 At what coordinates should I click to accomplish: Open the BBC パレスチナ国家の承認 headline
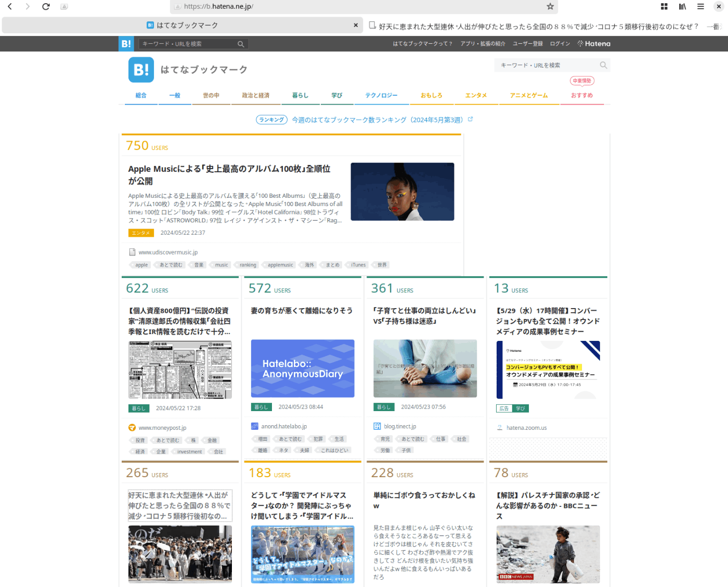click(548, 506)
